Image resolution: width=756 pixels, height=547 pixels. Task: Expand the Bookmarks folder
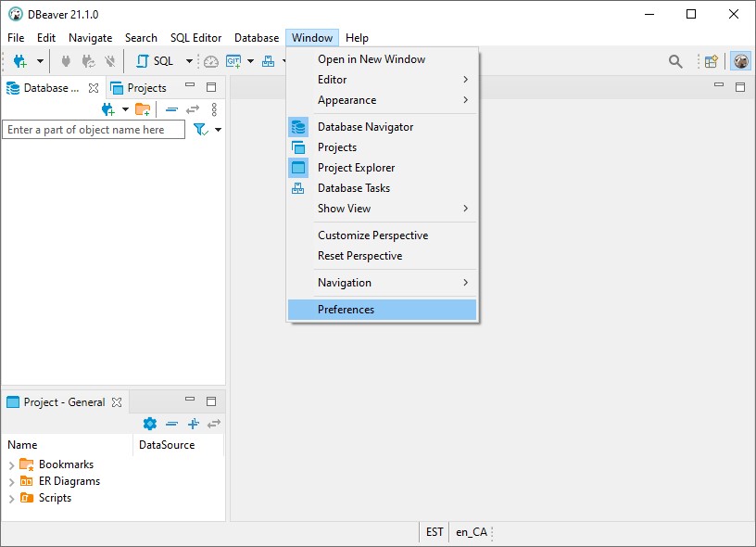pos(11,465)
